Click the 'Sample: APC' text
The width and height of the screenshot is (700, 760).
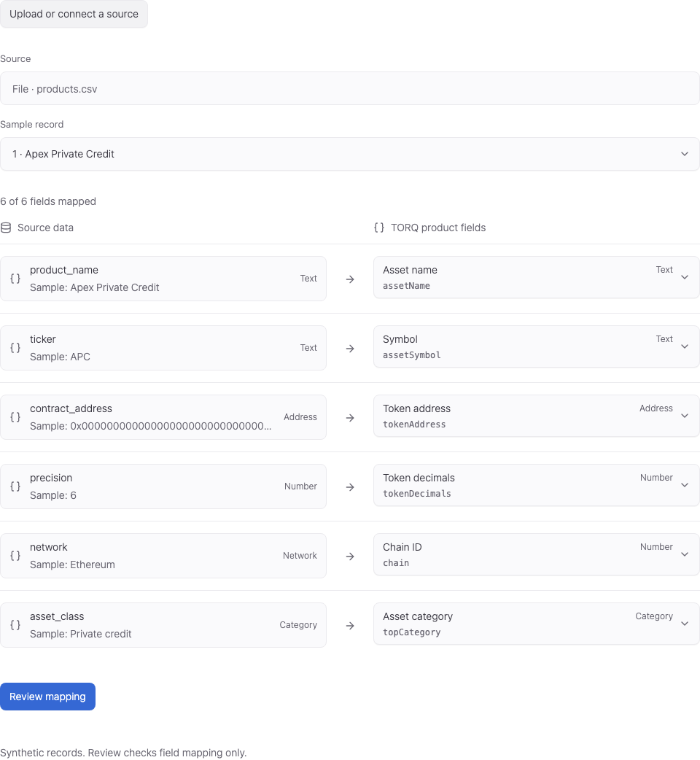pos(60,357)
